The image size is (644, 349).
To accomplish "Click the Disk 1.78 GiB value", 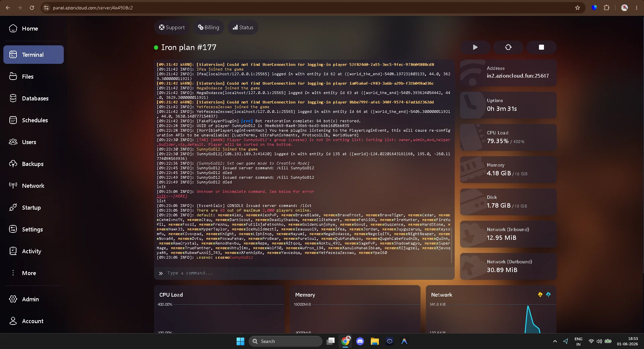I will [x=499, y=206].
